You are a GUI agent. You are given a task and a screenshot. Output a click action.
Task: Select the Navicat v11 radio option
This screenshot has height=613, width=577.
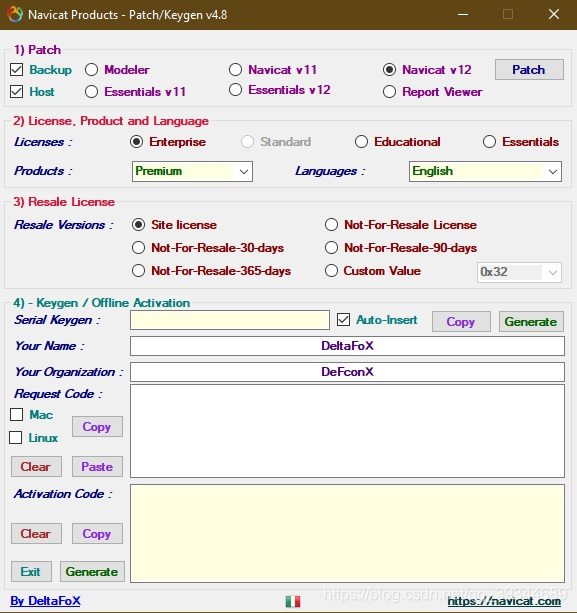click(235, 70)
